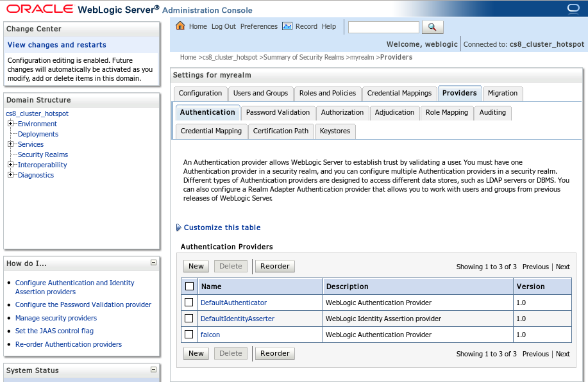This screenshot has height=382, width=588.
Task: Click the myrealm breadcrumb link
Action: 362,57
